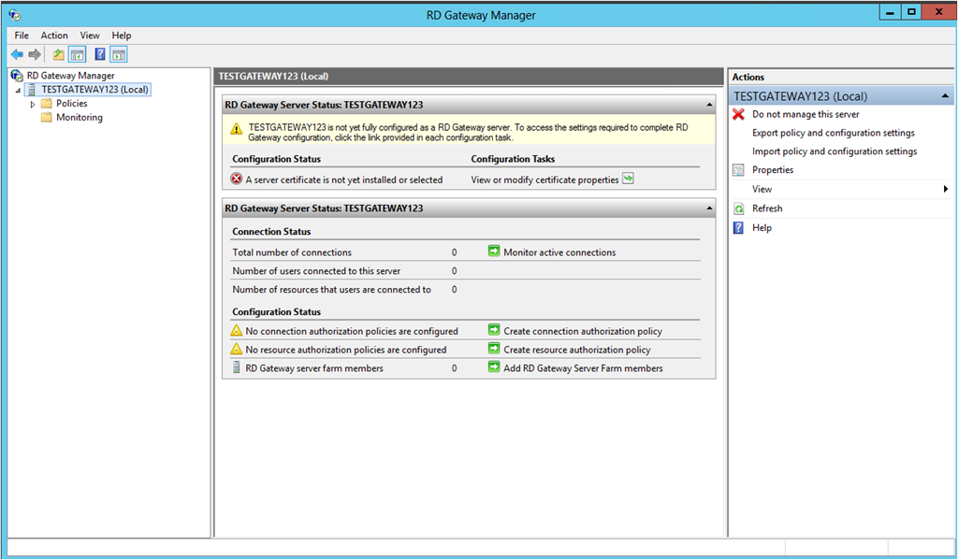
Task: Open the Help menu in the menu bar
Action: tap(122, 36)
